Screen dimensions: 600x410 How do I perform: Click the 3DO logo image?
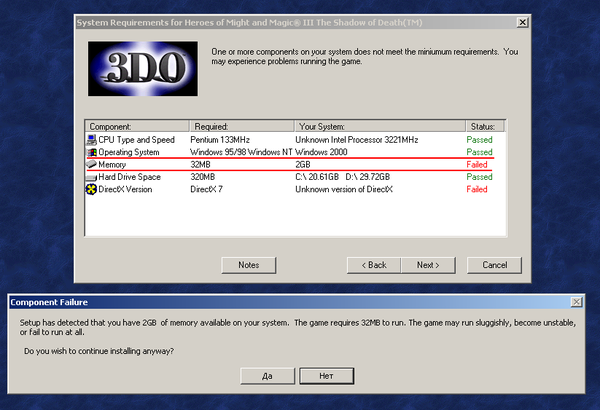143,69
